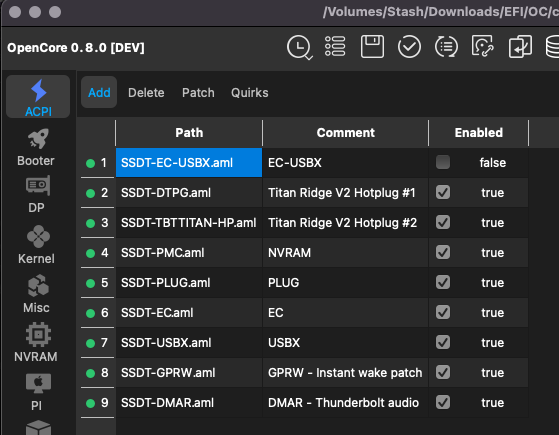Open the cube section below PI

pyautogui.click(x=39, y=427)
